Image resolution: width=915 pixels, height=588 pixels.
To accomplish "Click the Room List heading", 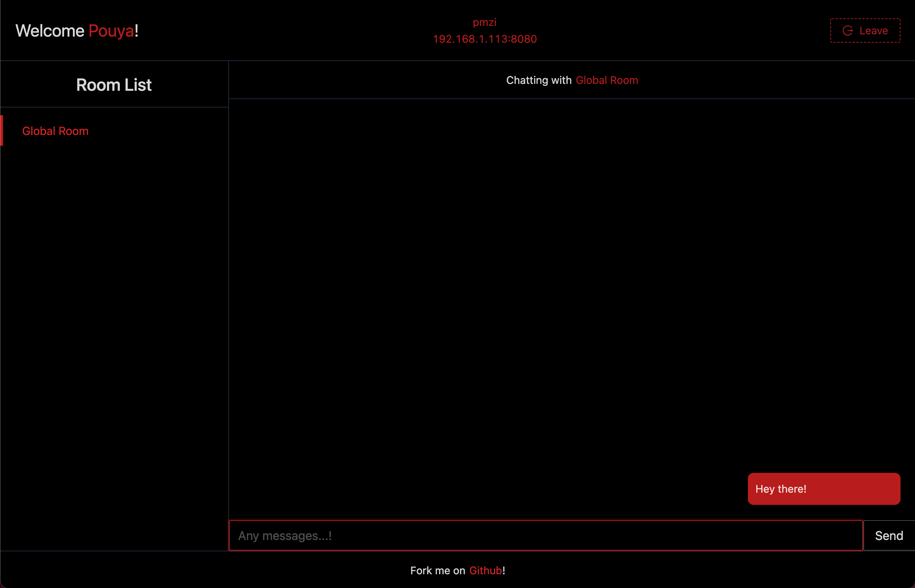I will (114, 85).
